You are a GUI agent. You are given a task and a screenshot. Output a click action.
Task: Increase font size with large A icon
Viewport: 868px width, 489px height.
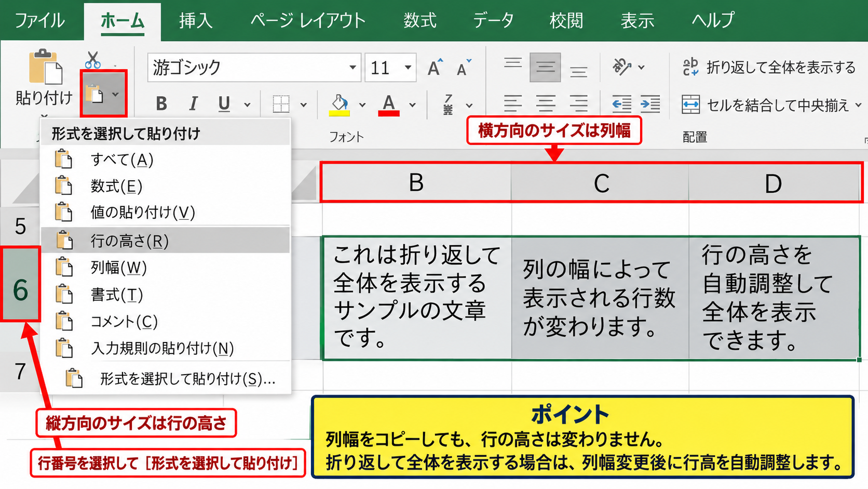point(435,68)
